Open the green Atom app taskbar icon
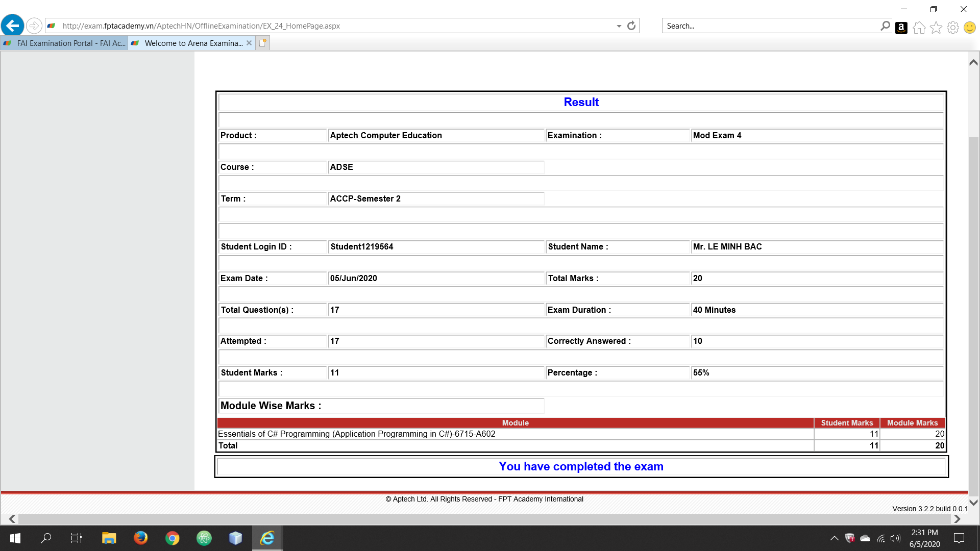Screen dimensions: 980x551 pyautogui.click(x=204, y=538)
